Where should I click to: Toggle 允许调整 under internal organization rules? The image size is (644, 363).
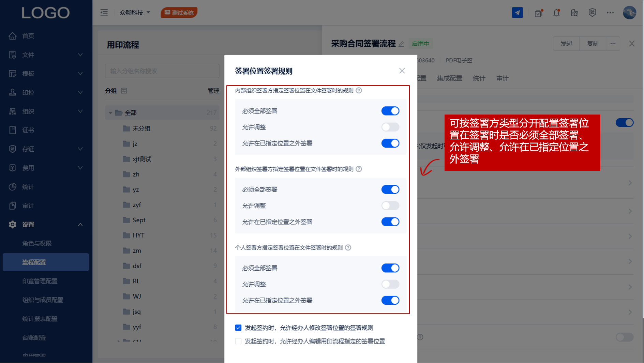point(390,127)
